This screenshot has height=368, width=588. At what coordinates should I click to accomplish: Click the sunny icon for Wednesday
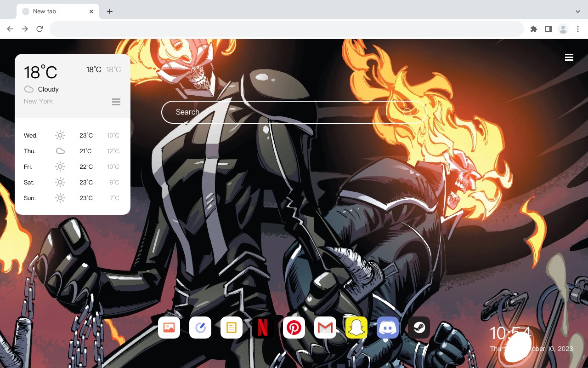click(x=60, y=135)
